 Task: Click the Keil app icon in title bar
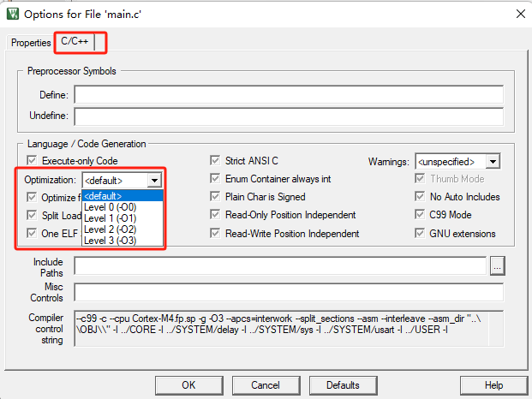(x=12, y=13)
